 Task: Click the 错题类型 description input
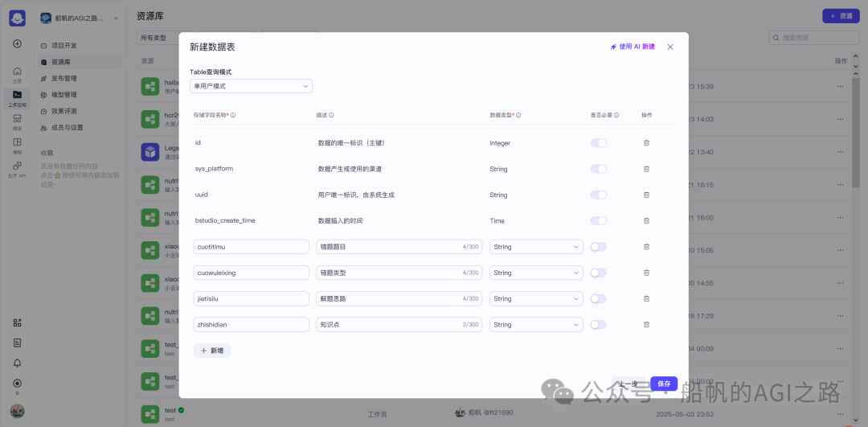click(x=399, y=273)
